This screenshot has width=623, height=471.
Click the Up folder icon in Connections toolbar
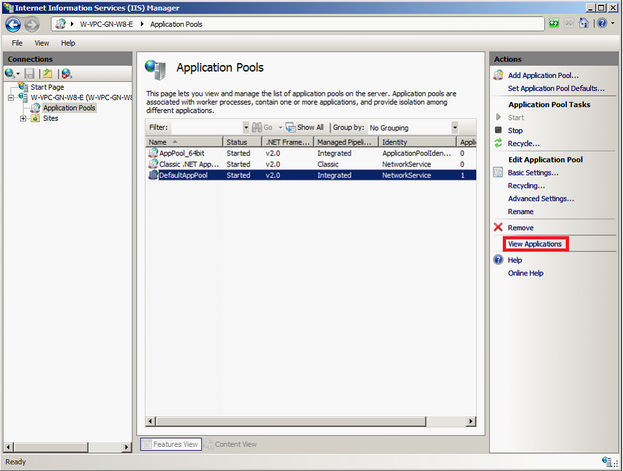pyautogui.click(x=48, y=74)
